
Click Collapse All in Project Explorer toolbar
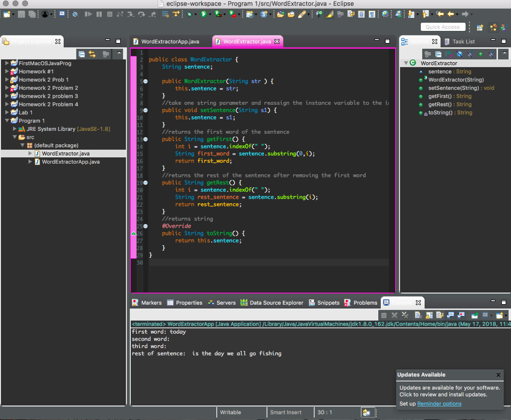point(82,54)
